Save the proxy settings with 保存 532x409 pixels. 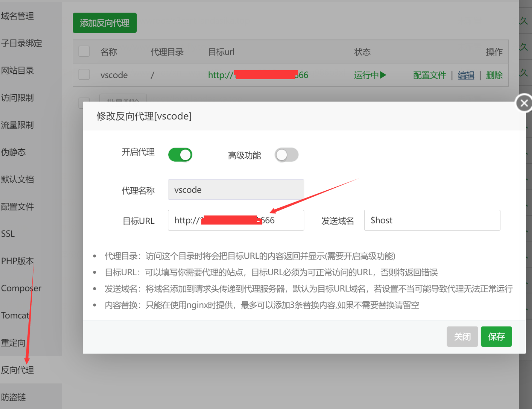(496, 336)
